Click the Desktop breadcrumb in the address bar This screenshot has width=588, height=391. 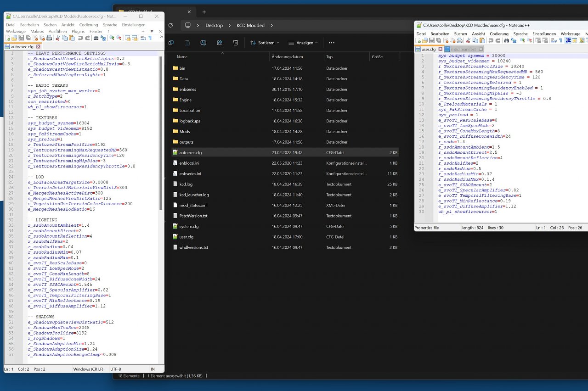[x=214, y=26]
